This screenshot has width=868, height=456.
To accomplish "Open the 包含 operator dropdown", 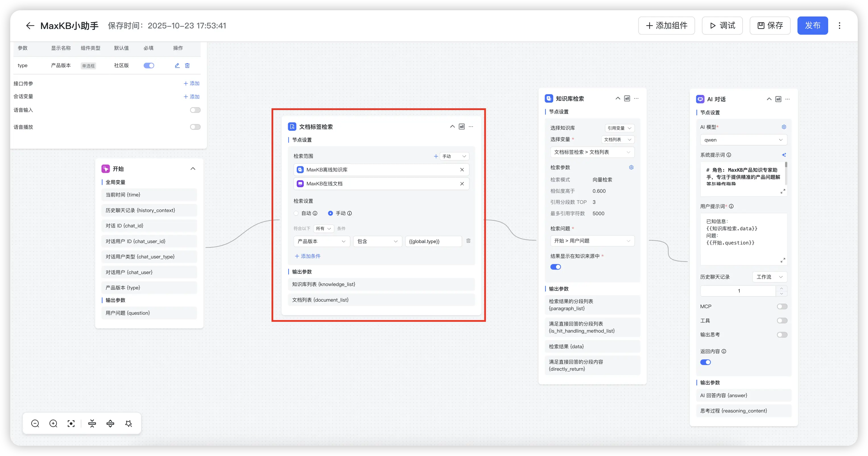I will point(377,241).
